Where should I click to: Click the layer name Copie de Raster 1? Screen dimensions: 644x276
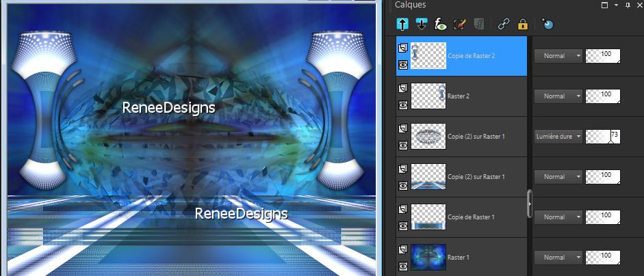pos(471,217)
